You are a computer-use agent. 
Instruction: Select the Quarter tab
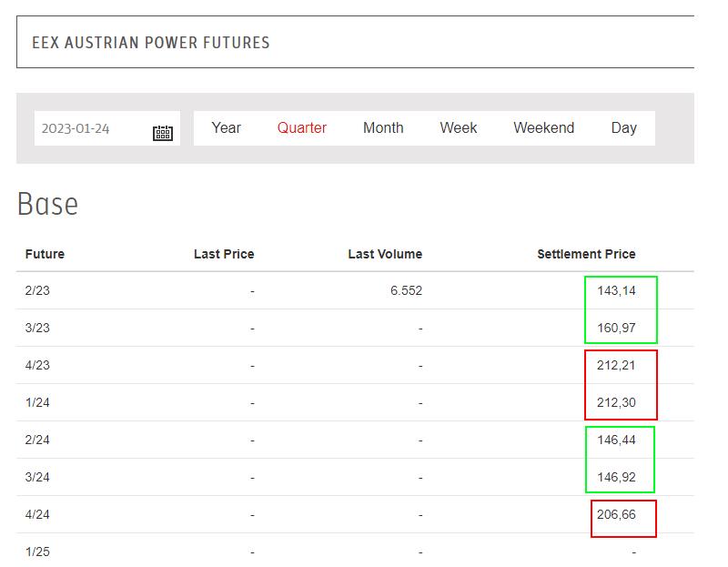coord(302,127)
